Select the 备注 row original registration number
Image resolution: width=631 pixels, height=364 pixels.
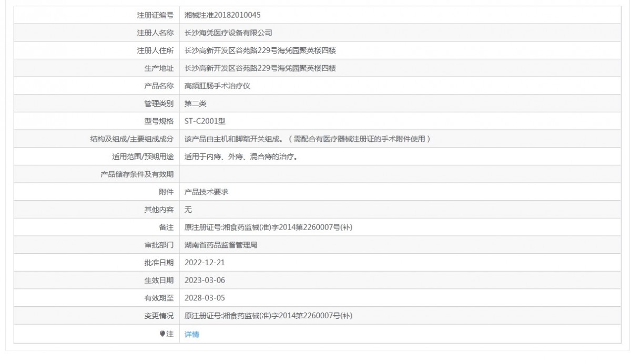click(268, 227)
